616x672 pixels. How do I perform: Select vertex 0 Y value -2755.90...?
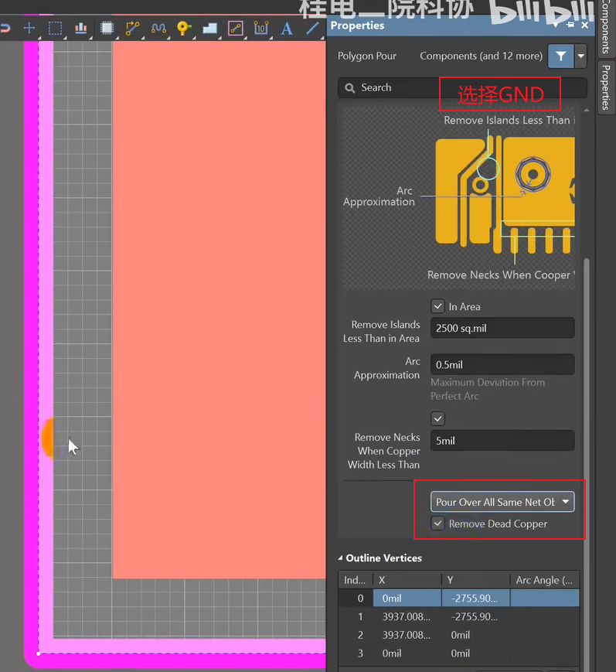475,599
